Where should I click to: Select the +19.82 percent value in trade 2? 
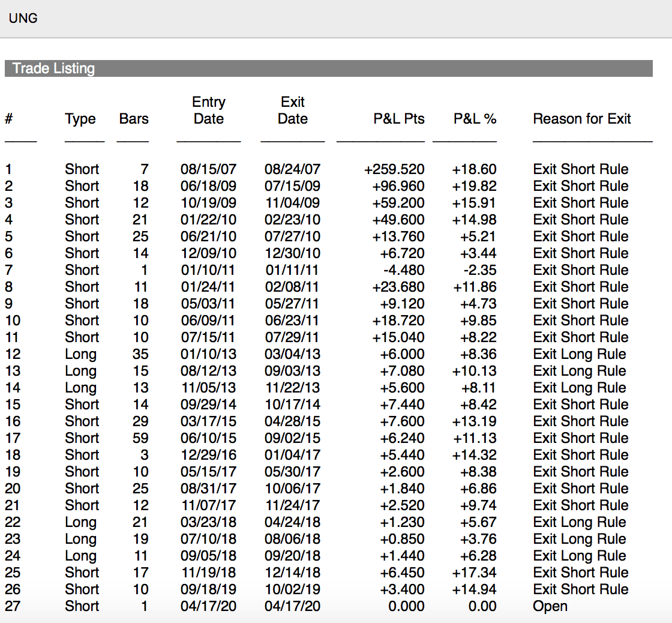[x=474, y=186]
